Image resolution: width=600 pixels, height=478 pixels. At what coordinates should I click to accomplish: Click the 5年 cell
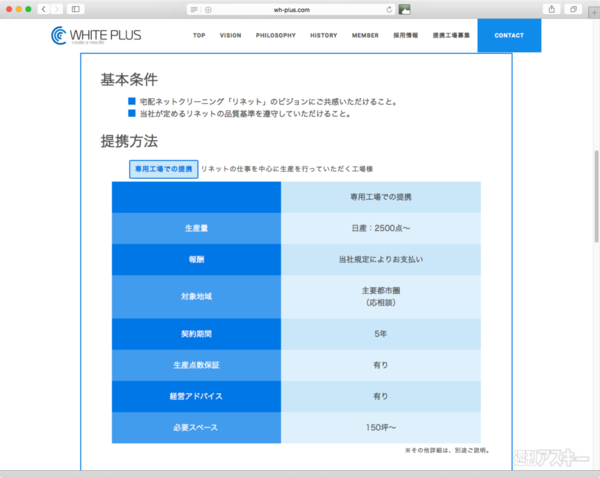(x=381, y=334)
